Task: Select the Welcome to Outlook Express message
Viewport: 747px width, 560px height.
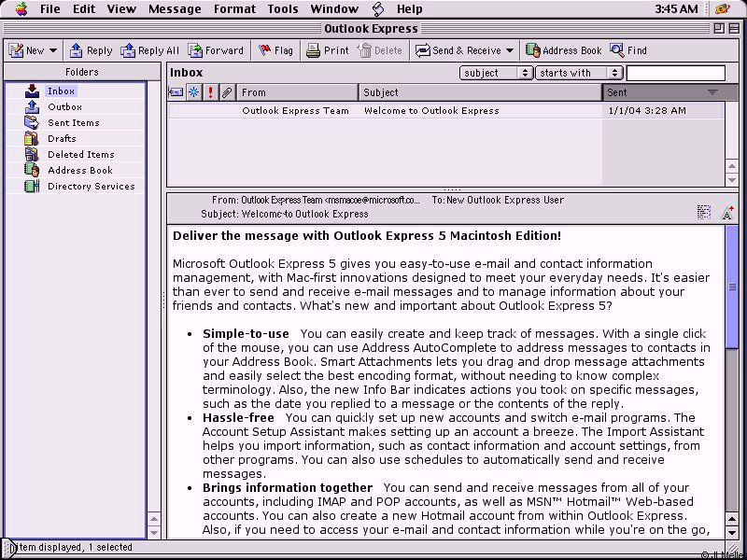Action: pos(445,110)
